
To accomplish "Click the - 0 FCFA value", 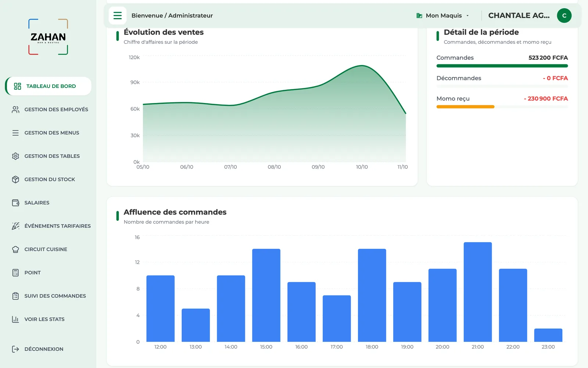I will (555, 78).
